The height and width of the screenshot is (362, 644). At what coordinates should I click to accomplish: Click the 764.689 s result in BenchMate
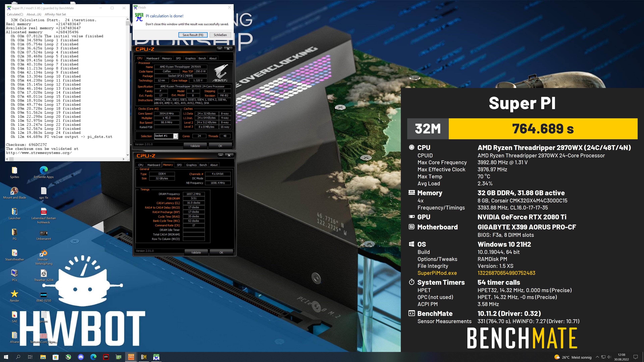pos(543,129)
